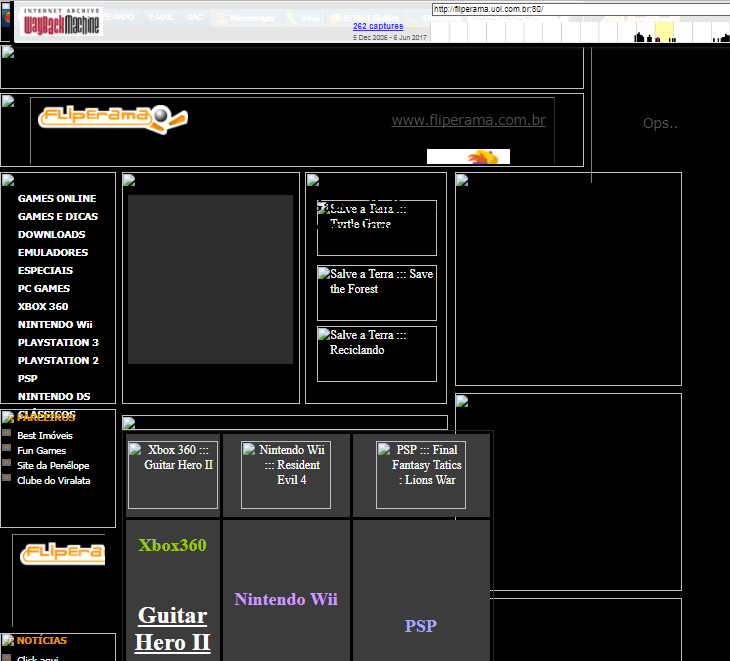Open PSP Final Fantasy Tatics Lions War thumbnail
Image resolution: width=730 pixels, height=661 pixels.
[x=421, y=475]
